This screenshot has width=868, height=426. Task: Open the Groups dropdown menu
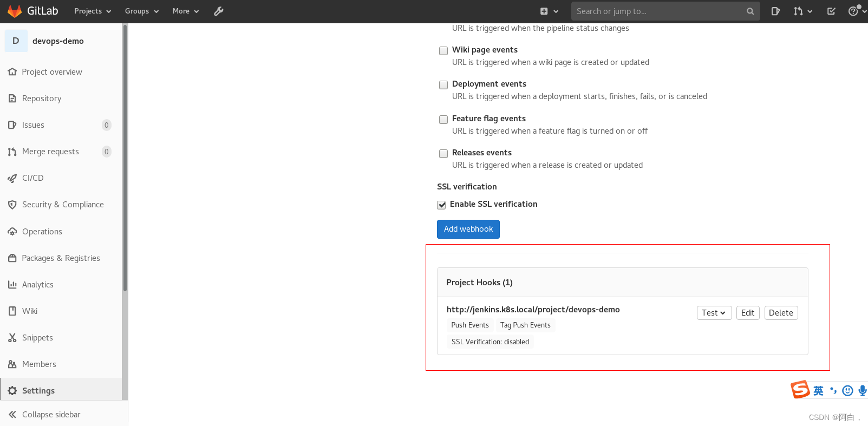pyautogui.click(x=142, y=11)
